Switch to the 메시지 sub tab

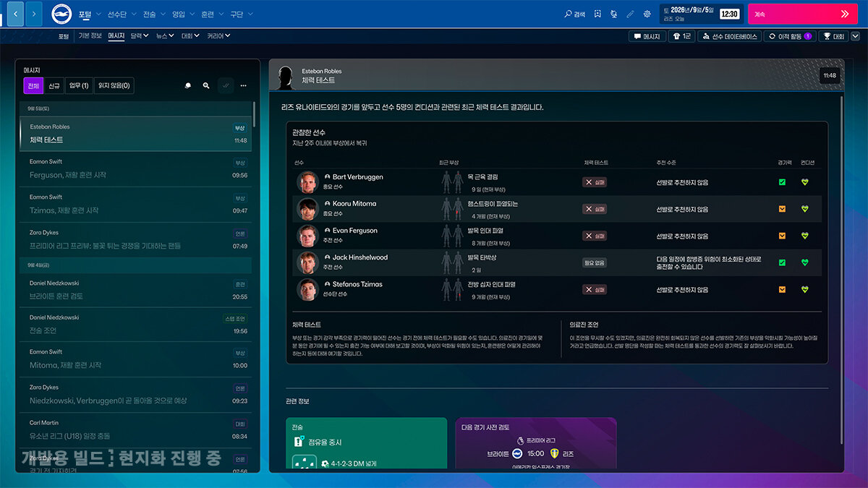click(116, 35)
